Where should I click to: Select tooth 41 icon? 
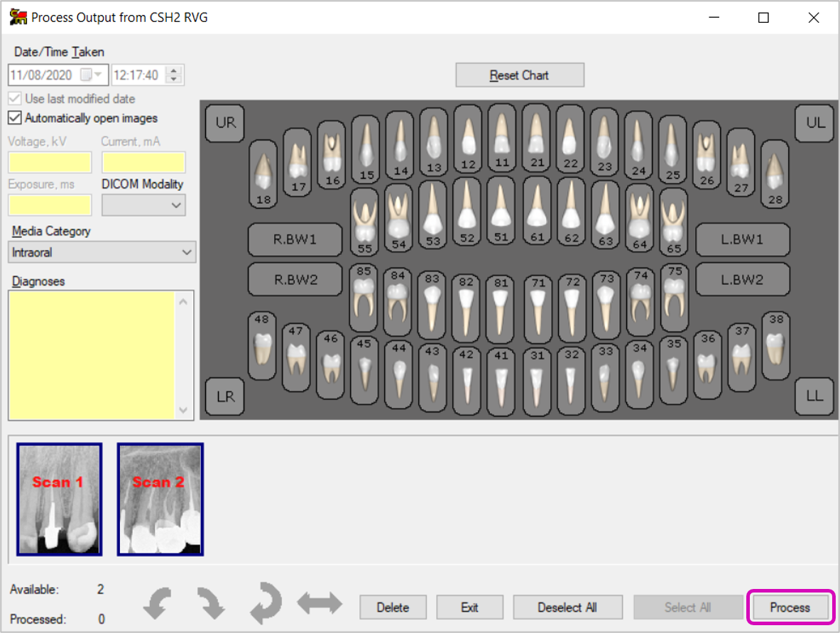(501, 382)
